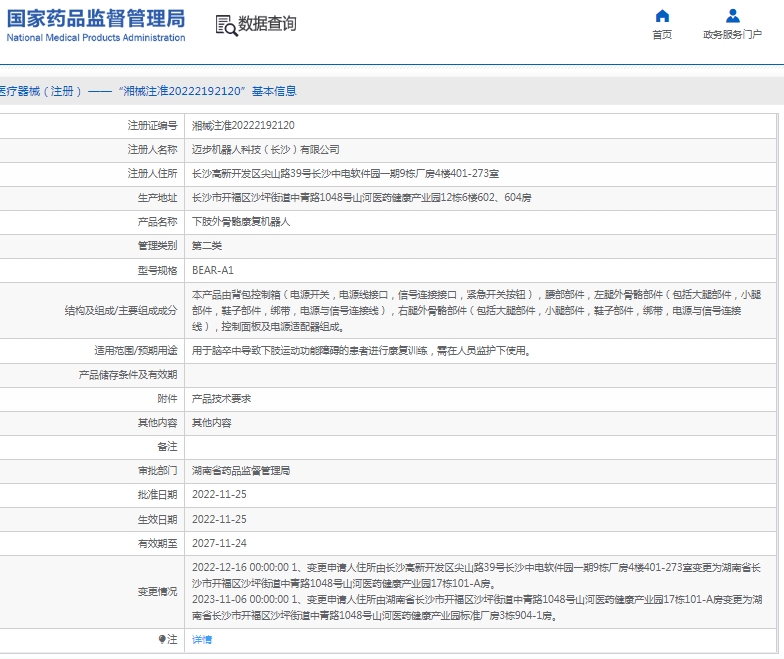This screenshot has height=659, width=784.
Task: Click the 生效日期 value 2022-11-25
Action: [x=219, y=519]
